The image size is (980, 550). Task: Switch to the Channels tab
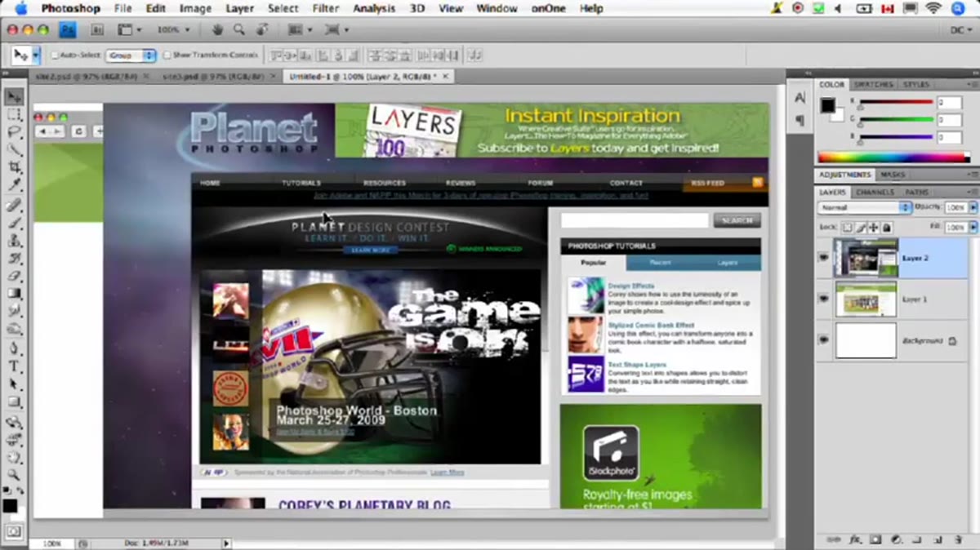(x=875, y=192)
